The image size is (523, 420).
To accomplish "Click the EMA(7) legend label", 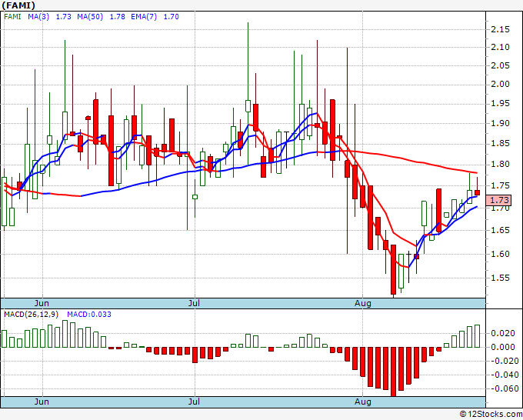I will pos(144,17).
